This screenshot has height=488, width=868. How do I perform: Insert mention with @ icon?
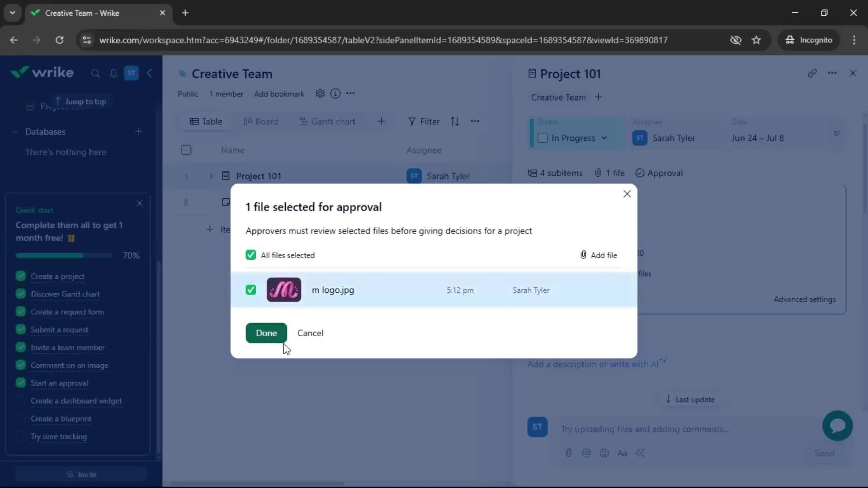[x=586, y=453]
